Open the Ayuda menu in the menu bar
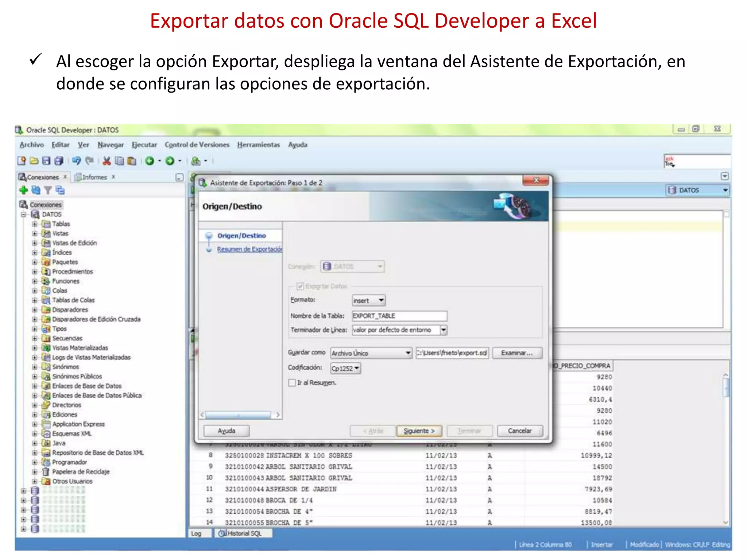Screen dimensions: 747x560 [x=298, y=145]
